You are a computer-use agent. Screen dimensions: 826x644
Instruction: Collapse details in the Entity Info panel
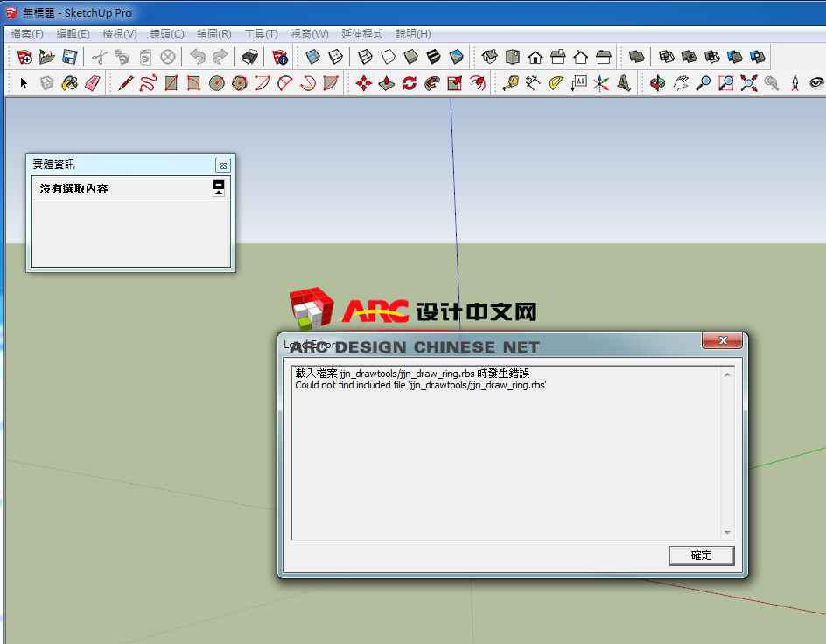tap(219, 187)
